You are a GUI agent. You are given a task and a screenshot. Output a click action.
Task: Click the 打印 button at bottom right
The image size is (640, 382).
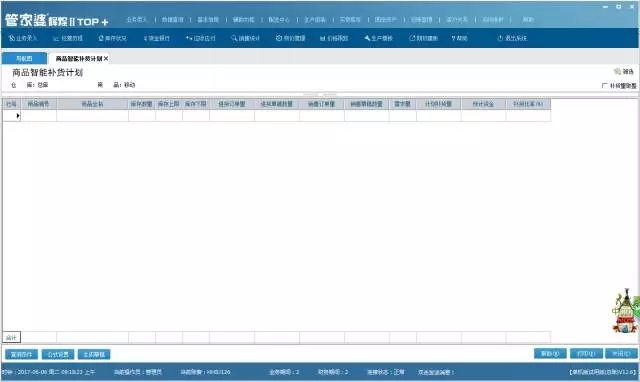[586, 353]
